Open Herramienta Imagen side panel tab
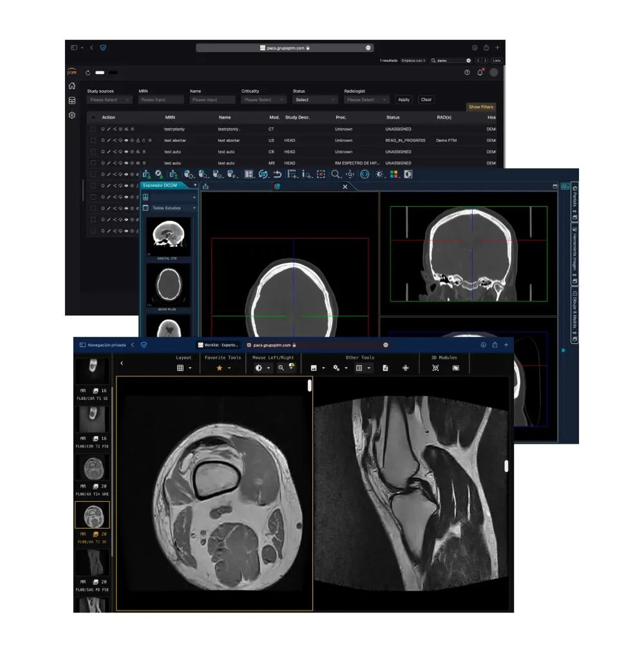The width and height of the screenshot is (644, 653). [x=574, y=255]
